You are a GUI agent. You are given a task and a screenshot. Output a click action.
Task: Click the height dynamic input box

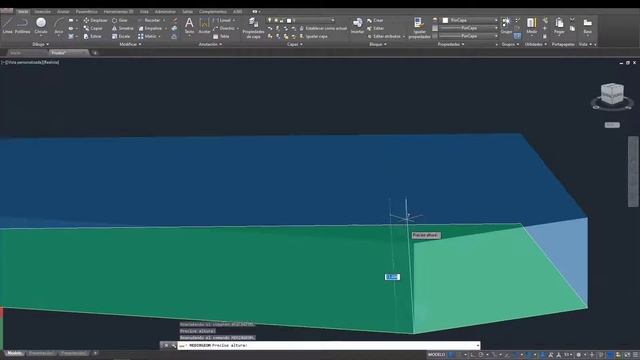(x=392, y=277)
